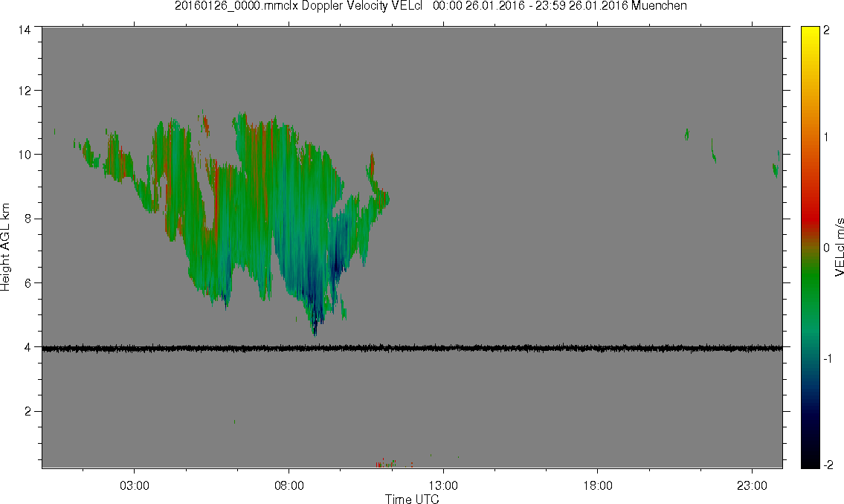Click the colorbar tick label -1
This screenshot has width=844, height=504.
(827, 359)
